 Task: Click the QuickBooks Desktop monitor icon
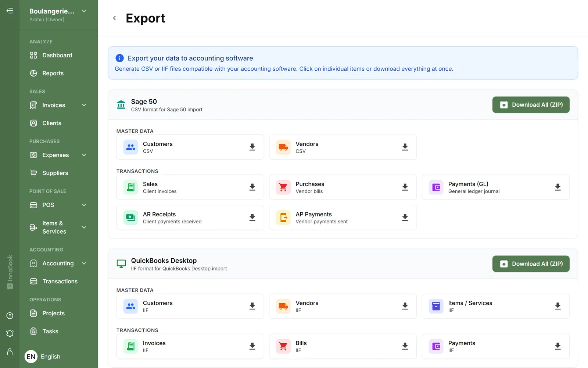pos(121,264)
